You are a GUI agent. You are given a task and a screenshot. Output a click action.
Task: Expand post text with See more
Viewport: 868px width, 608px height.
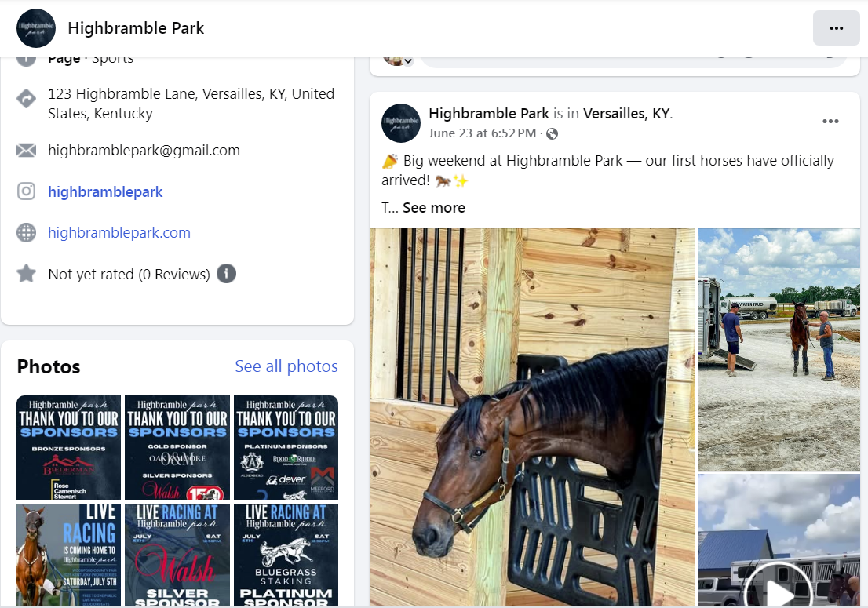point(434,207)
